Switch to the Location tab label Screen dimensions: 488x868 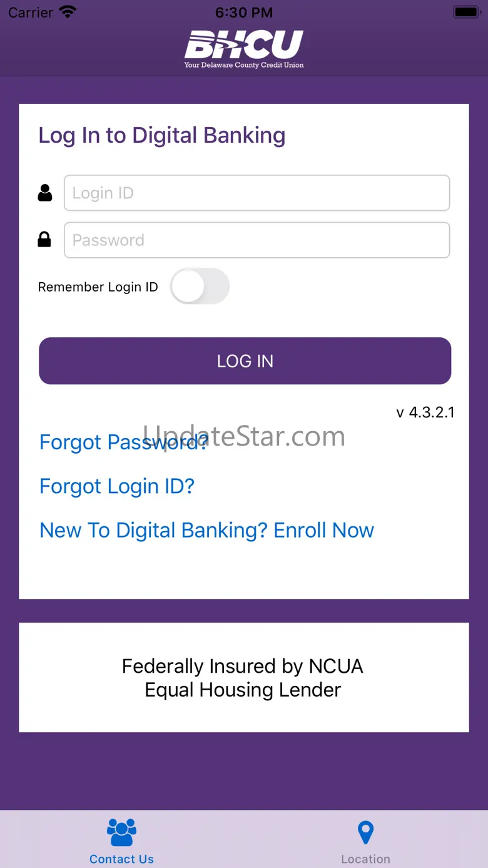(365, 859)
